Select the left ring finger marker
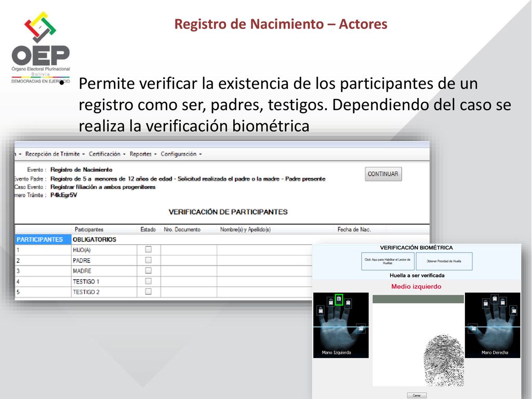 (331, 302)
